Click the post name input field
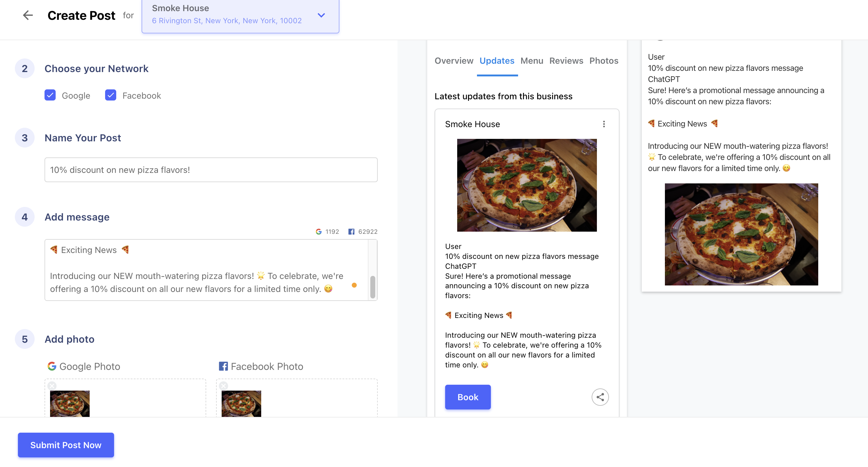This screenshot has width=868, height=467. click(x=211, y=169)
